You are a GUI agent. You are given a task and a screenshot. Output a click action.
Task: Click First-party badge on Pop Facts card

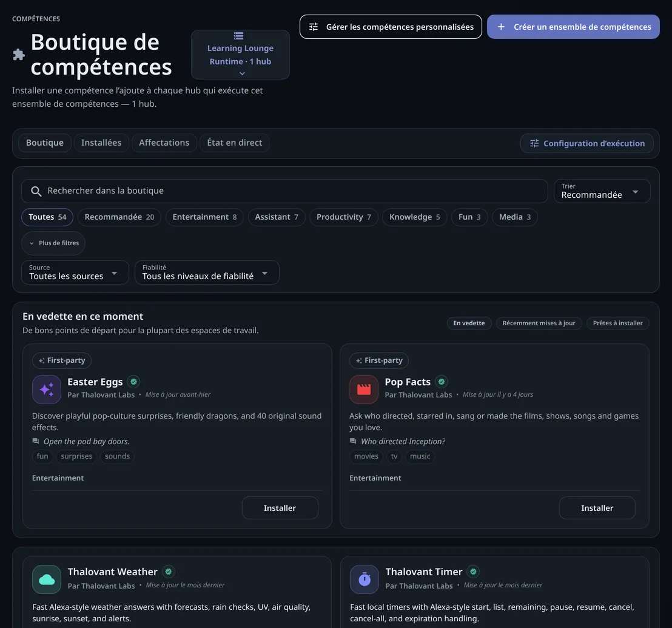[x=379, y=360]
